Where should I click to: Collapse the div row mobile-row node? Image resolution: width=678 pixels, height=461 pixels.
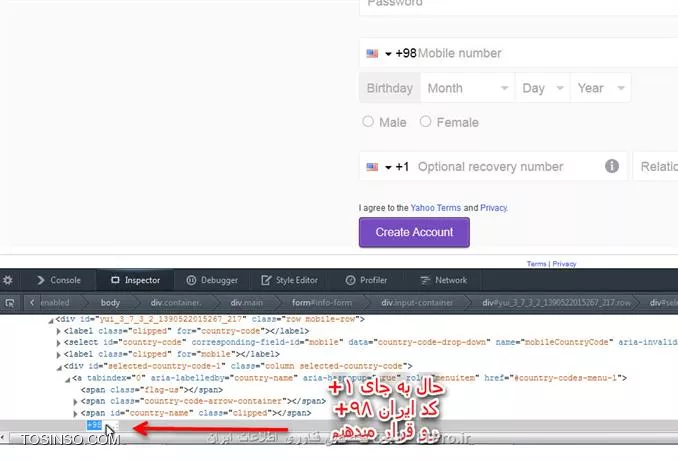tap(51, 320)
